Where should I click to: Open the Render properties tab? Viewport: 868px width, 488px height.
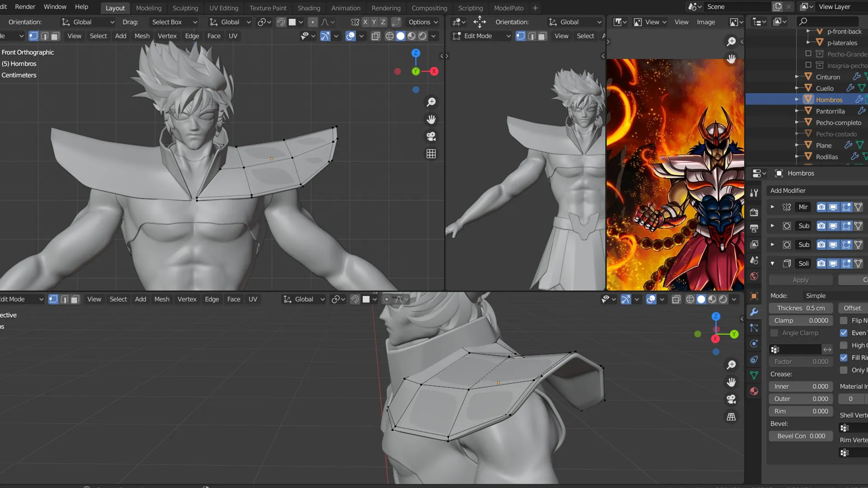(754, 212)
